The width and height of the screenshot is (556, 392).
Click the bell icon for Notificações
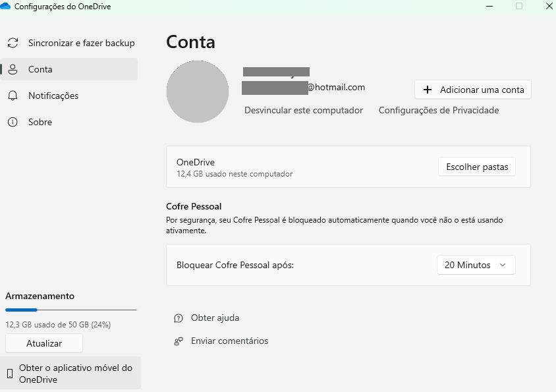tap(13, 96)
